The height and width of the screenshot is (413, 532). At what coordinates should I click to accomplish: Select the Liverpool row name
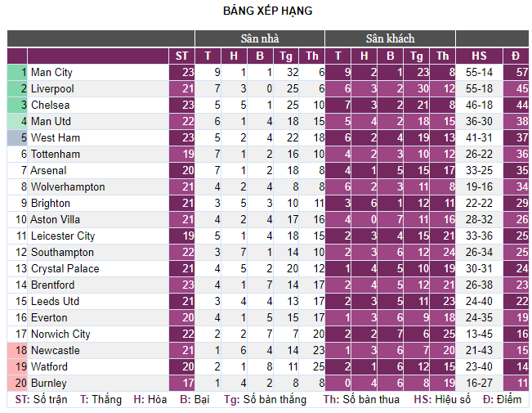pyautogui.click(x=52, y=88)
